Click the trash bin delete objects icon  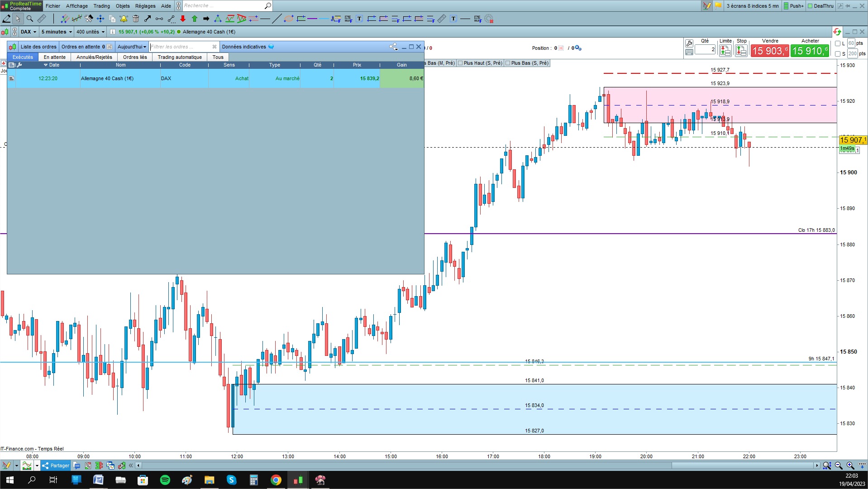point(136,19)
